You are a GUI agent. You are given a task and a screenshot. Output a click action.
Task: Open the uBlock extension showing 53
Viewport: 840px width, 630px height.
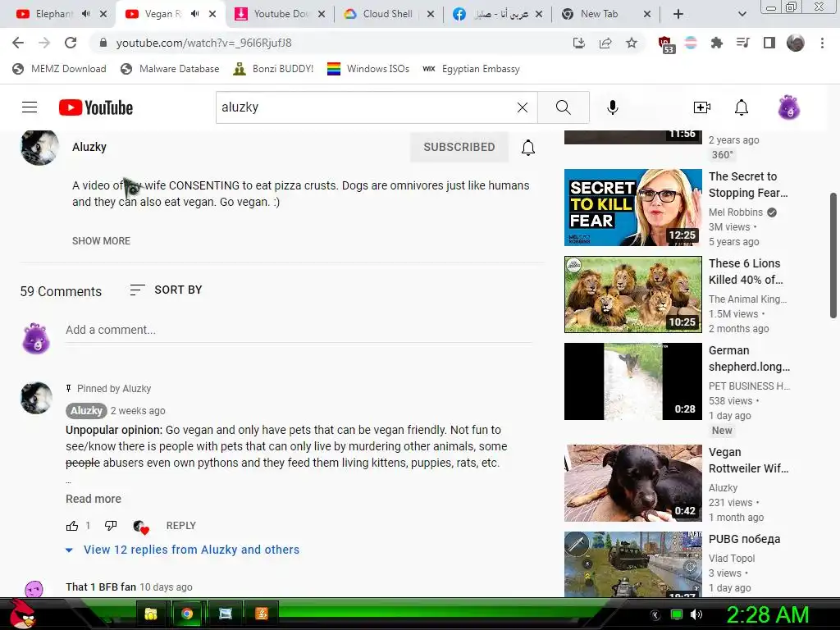(x=665, y=44)
